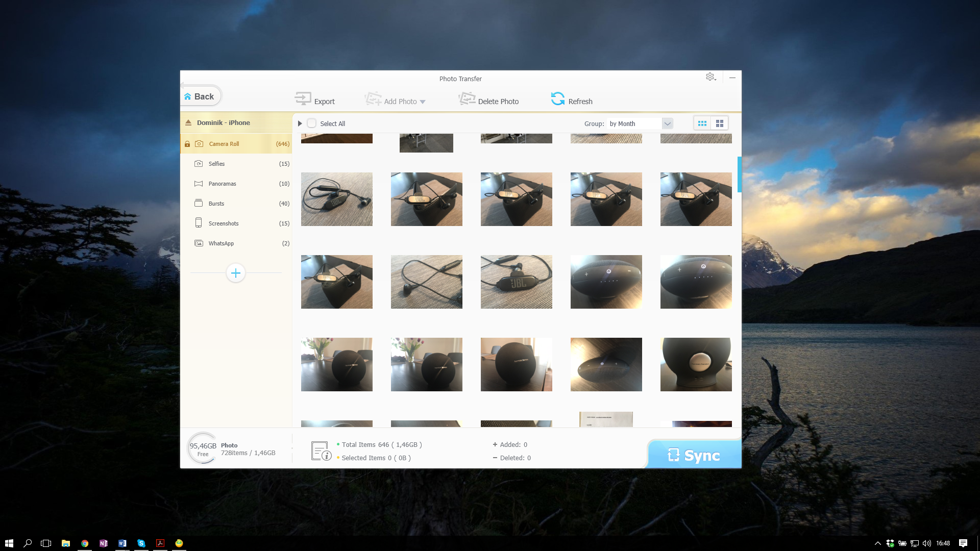980x551 pixels.
Task: Click the item info document icon
Action: pyautogui.click(x=321, y=451)
